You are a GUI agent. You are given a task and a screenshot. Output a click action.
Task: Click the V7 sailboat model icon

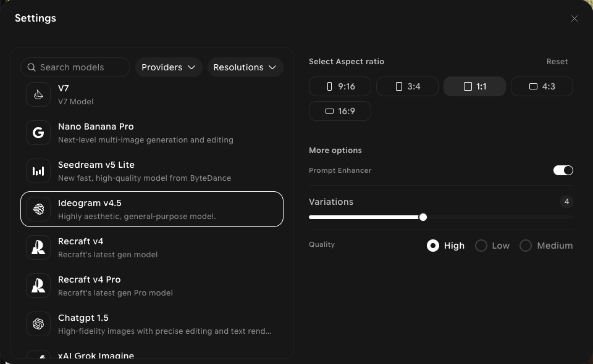click(x=38, y=94)
